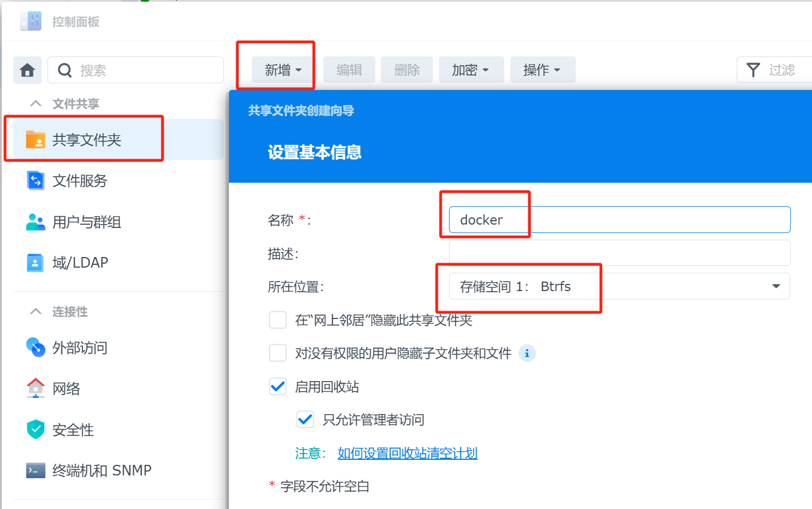Viewport: 812px width, 509px height.
Task: Expand the Encryption (加密) dropdown menu
Action: (471, 70)
